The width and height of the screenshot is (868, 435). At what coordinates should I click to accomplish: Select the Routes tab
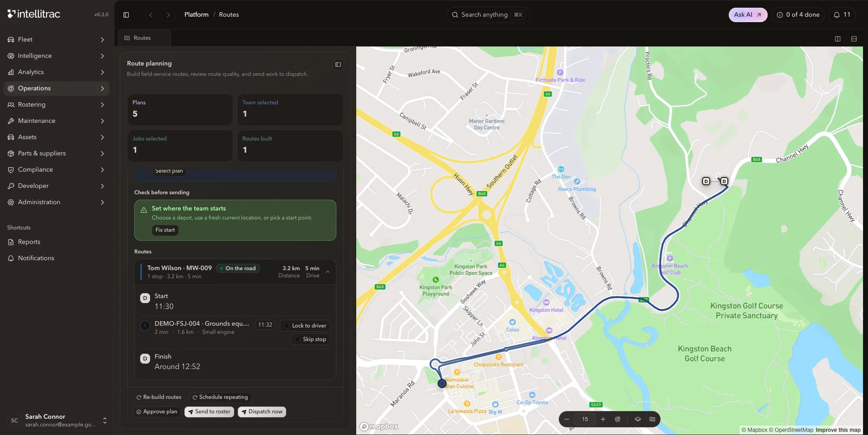coord(144,38)
